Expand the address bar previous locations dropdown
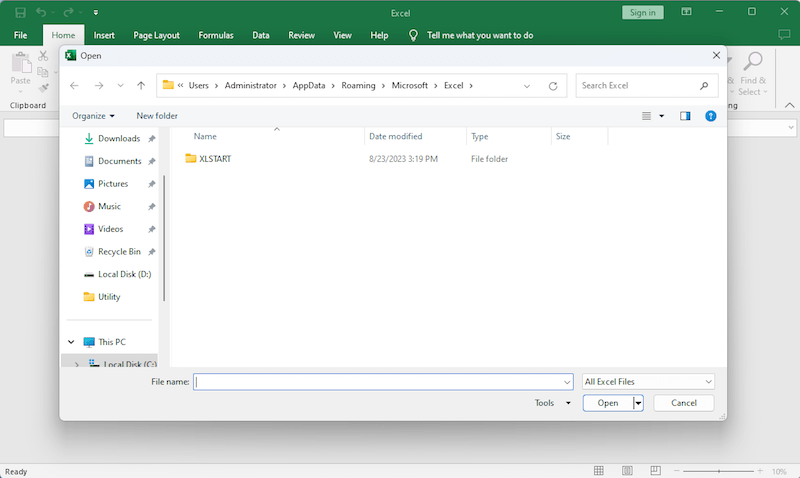The image size is (800, 478). 527,86
